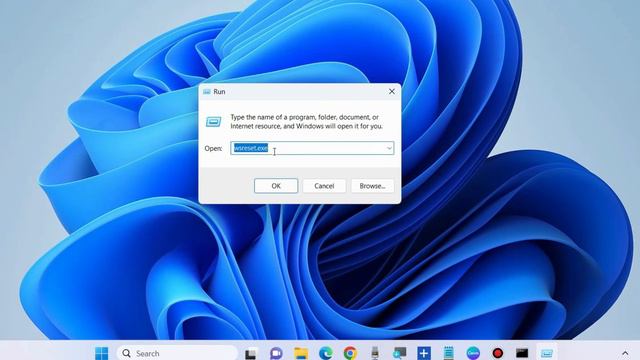Click the Run icon in the title bar
The height and width of the screenshot is (360, 640).
click(207, 92)
